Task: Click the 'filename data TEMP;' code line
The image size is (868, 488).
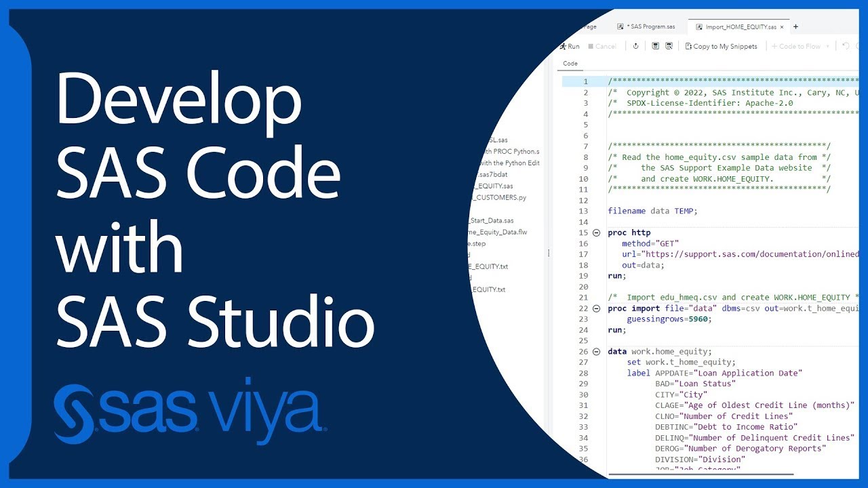Action: (x=652, y=211)
